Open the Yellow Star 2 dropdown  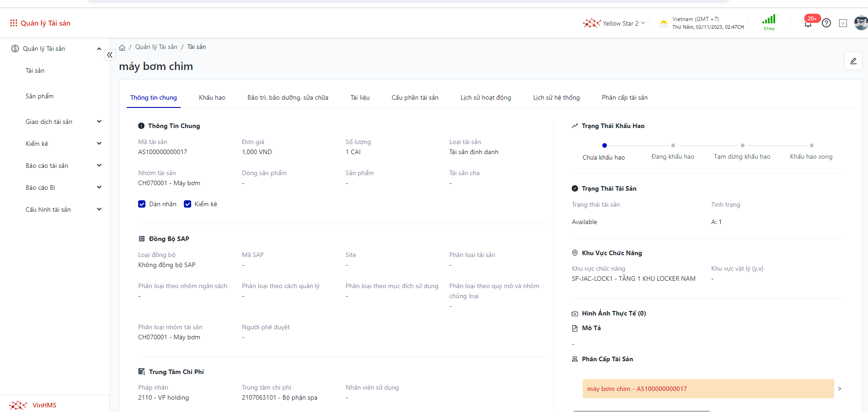tap(614, 23)
